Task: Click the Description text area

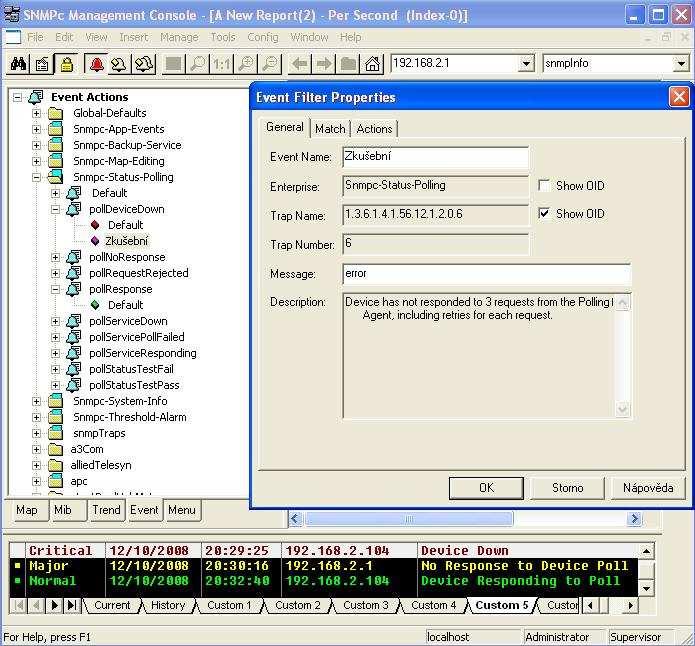Action: click(487, 356)
